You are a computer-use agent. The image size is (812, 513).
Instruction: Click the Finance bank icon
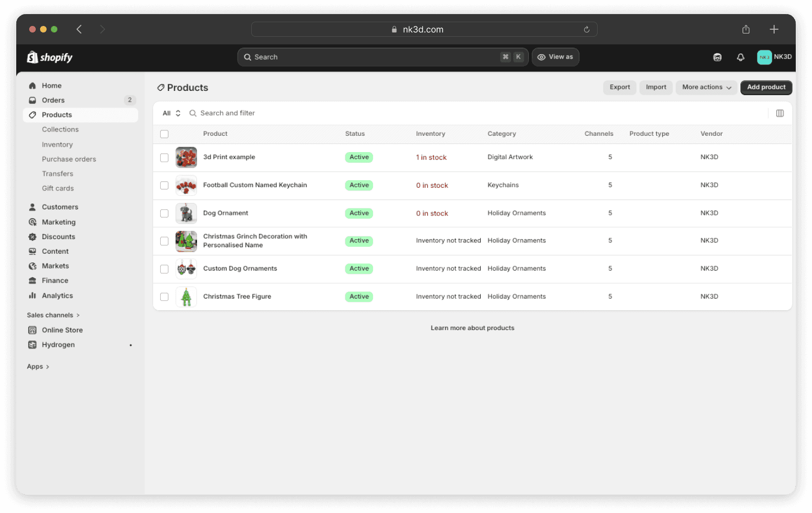[32, 280]
